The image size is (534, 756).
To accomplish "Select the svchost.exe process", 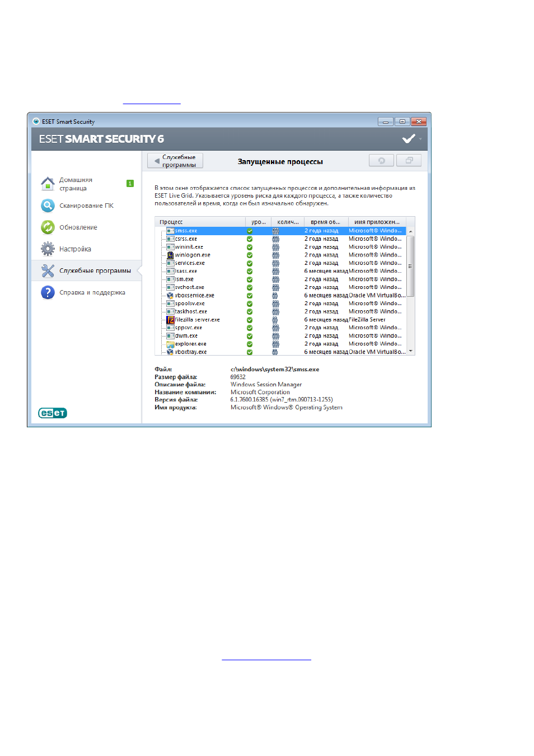I will click(x=189, y=287).
